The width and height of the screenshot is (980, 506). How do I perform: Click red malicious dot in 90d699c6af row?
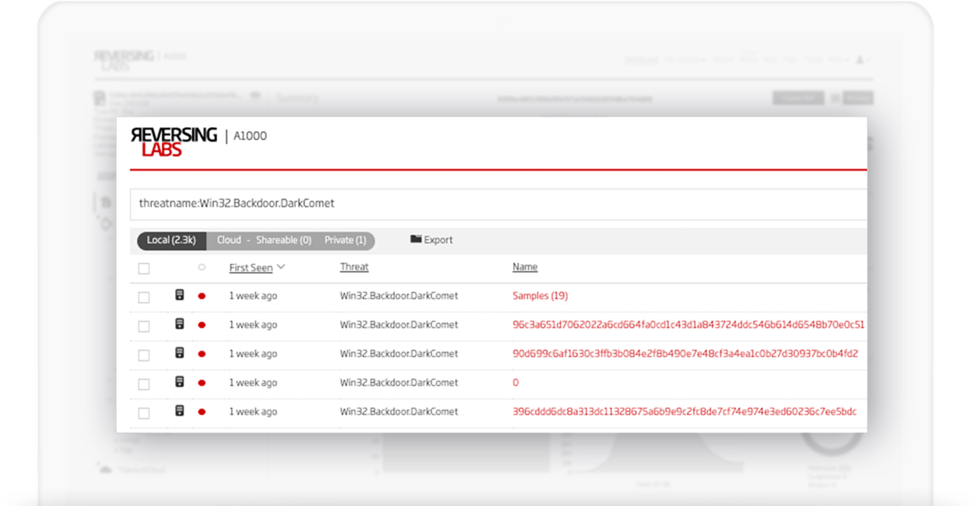coord(202,354)
